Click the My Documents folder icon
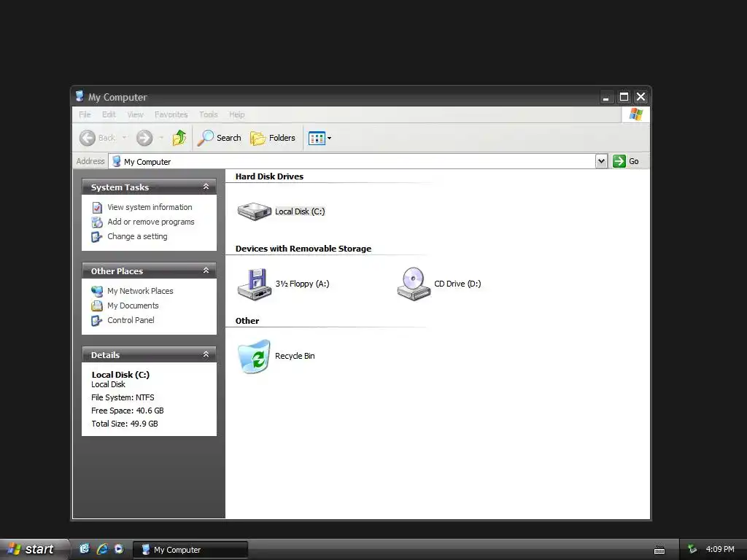 [97, 306]
